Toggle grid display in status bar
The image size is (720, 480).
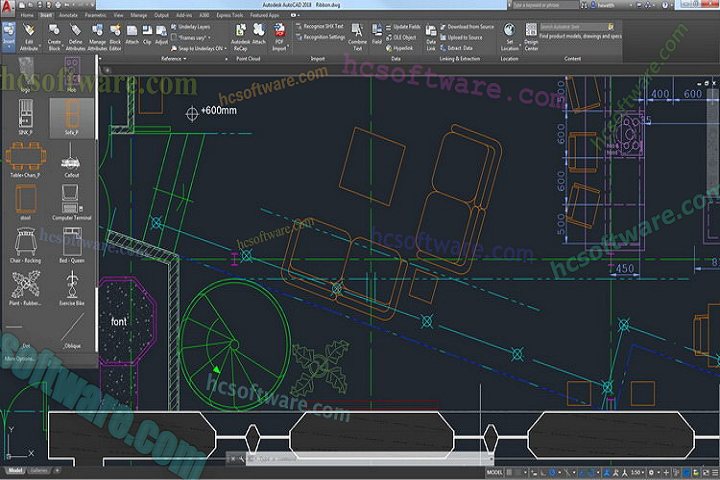tap(509, 472)
